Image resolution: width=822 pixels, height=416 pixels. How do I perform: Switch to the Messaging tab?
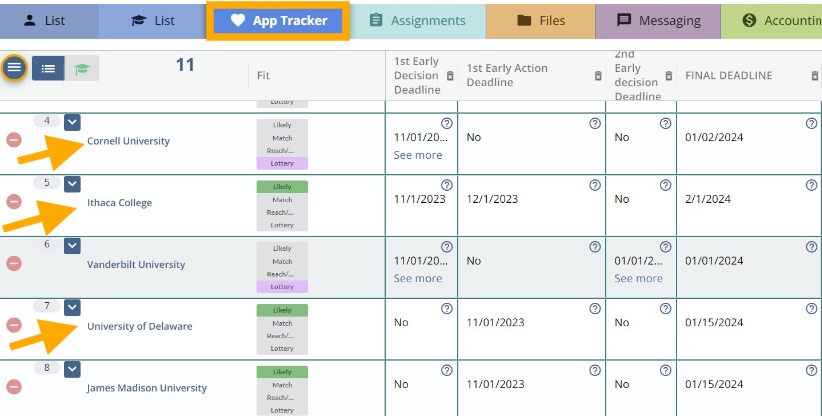pos(658,20)
